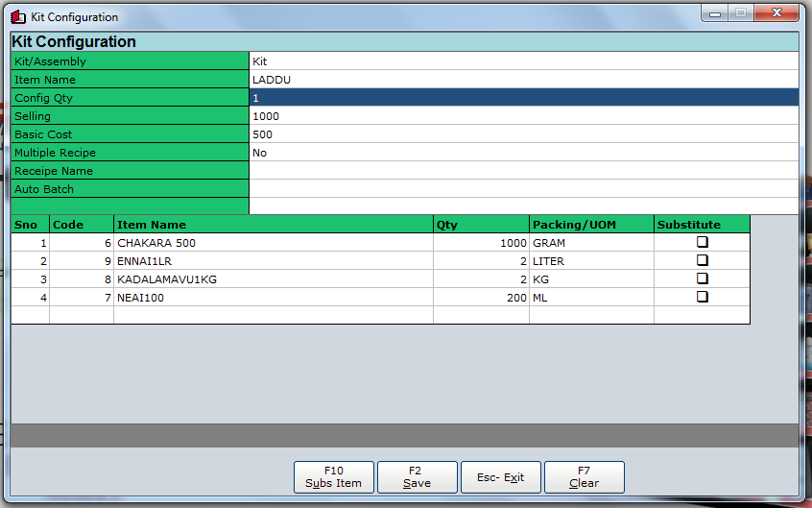
Task: Click the ML packing cell
Action: [x=591, y=297]
